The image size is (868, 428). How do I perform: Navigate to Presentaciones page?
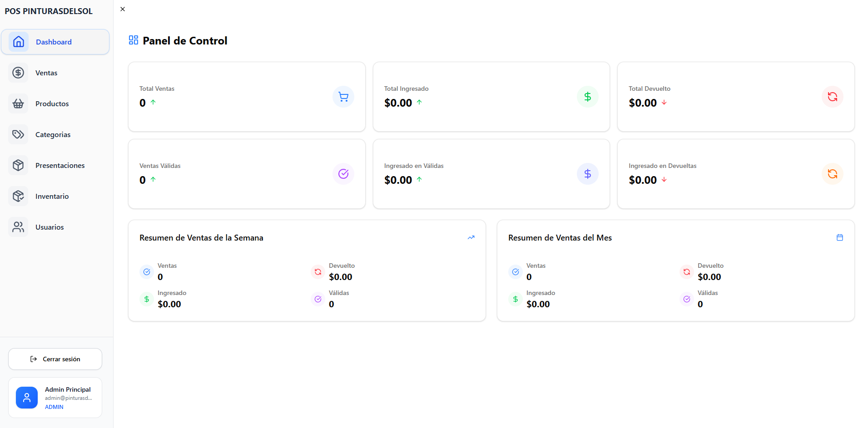(x=60, y=165)
